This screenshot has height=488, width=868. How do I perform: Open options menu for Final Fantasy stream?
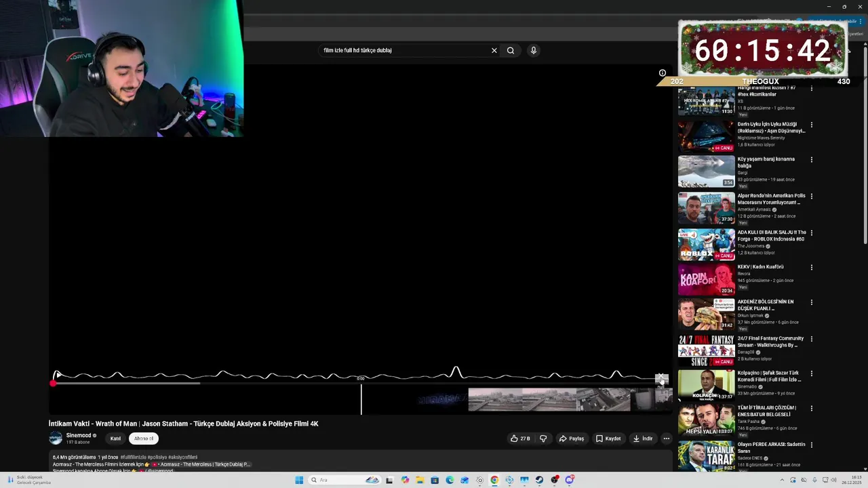811,339
